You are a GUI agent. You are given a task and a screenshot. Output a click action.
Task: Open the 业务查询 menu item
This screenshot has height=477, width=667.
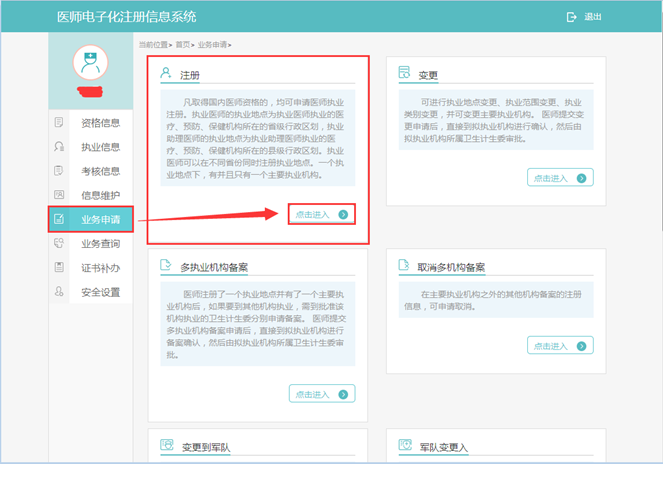[x=100, y=244]
